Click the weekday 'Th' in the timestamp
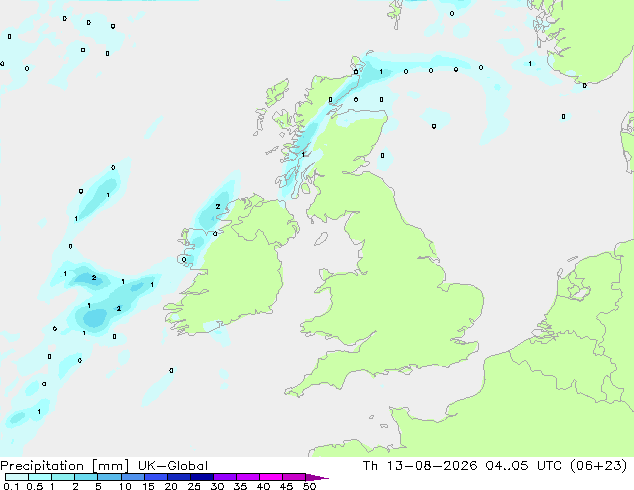 (x=370, y=466)
